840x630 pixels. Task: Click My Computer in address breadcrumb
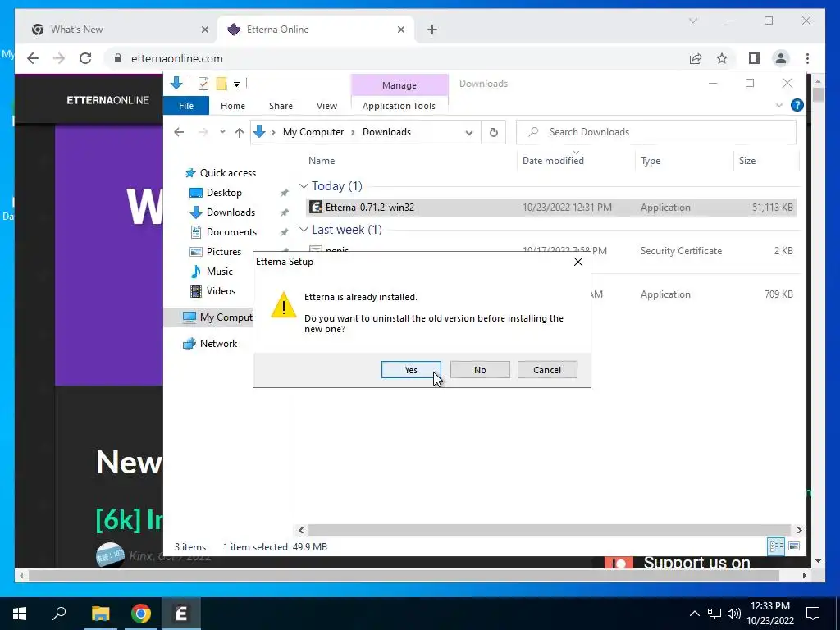point(313,132)
